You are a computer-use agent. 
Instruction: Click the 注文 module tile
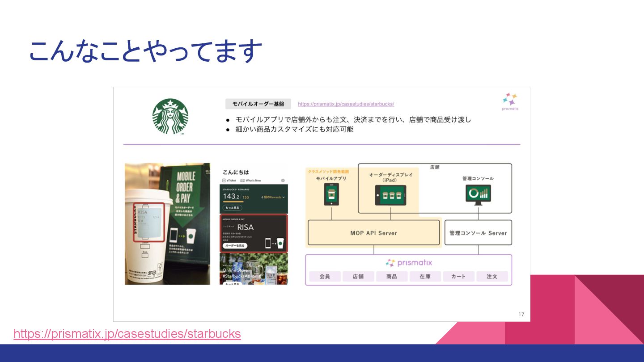click(x=492, y=277)
